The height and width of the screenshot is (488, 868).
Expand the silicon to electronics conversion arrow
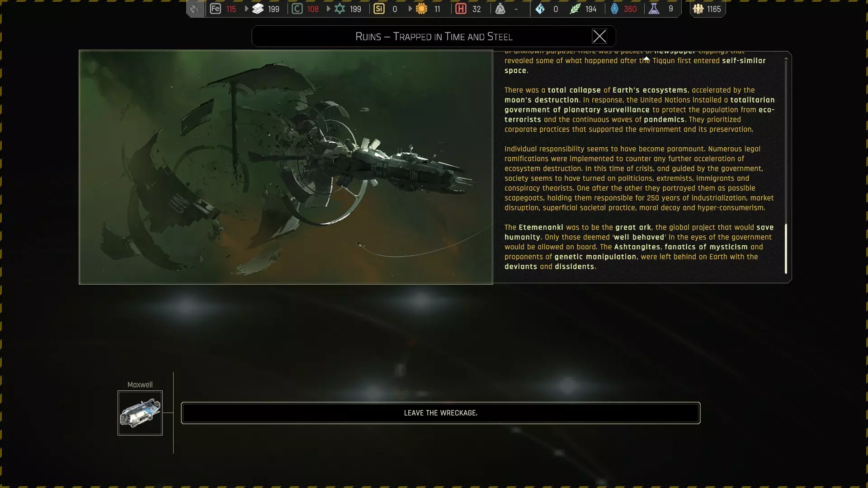coord(410,9)
